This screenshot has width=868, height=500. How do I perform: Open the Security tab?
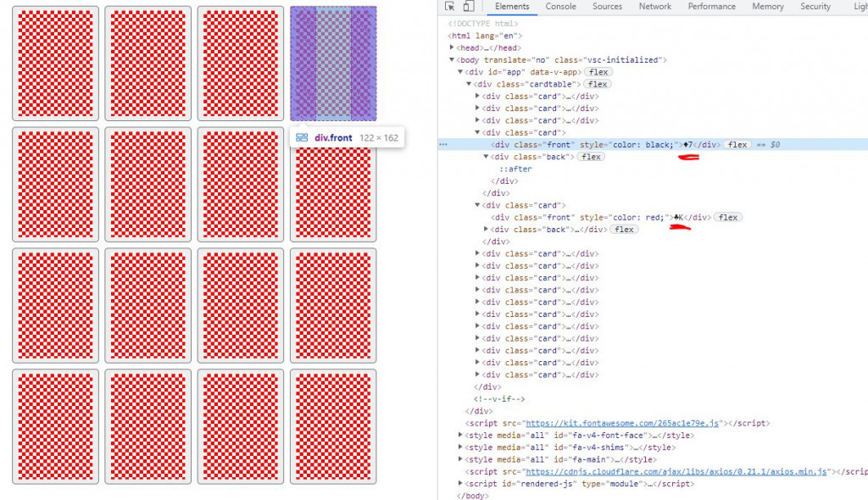(x=815, y=7)
